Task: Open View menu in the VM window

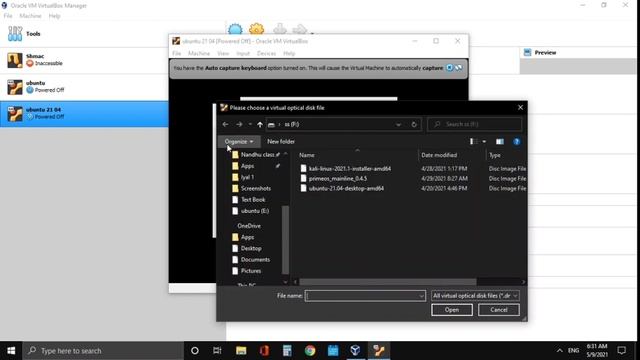Action: pyautogui.click(x=223, y=53)
